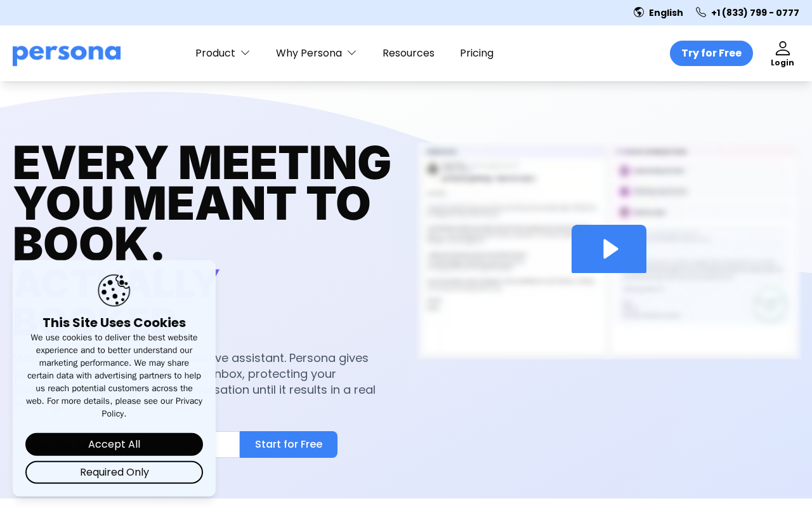The height and width of the screenshot is (508, 812).
Task: Open the Pricing page
Action: pyautogui.click(x=476, y=53)
